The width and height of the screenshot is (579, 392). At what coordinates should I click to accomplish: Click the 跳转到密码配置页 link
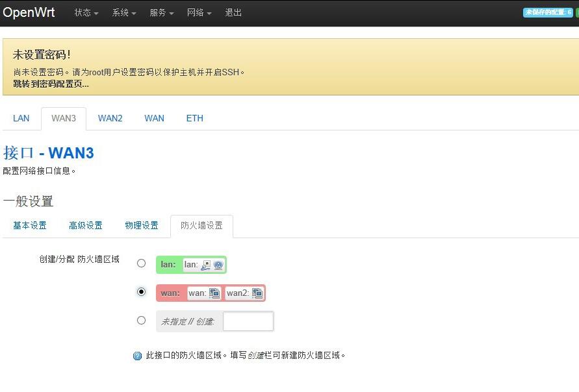[51, 84]
